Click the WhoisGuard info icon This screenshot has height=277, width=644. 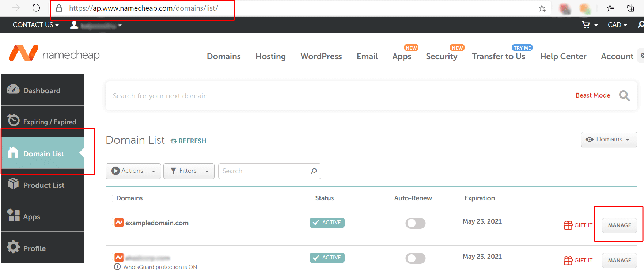117,267
